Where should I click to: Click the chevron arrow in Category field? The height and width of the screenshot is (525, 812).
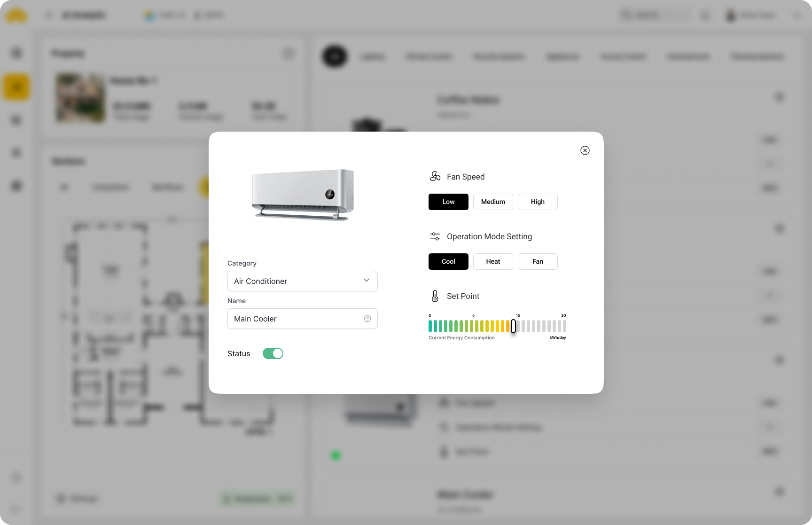click(367, 281)
